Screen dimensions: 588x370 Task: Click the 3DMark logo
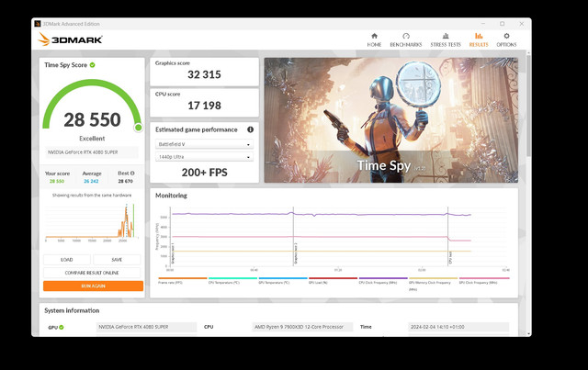(70, 39)
